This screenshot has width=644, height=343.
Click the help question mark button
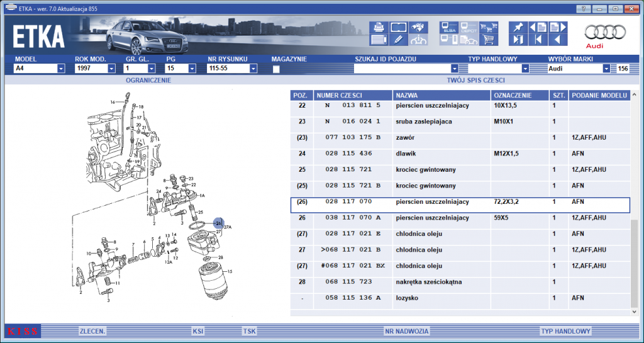[x=583, y=9]
